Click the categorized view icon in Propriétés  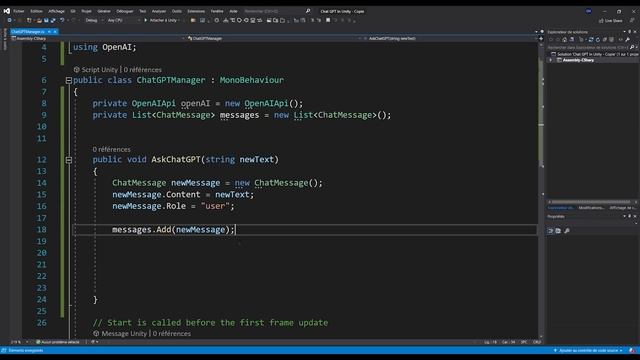(x=550, y=231)
